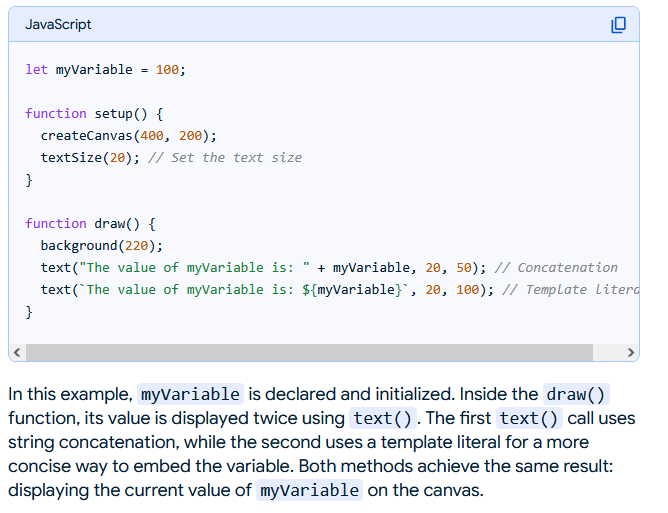The height and width of the screenshot is (513, 668).
Task: Click the first inline myVariable chip in the paragraph
Action: pyautogui.click(x=190, y=394)
